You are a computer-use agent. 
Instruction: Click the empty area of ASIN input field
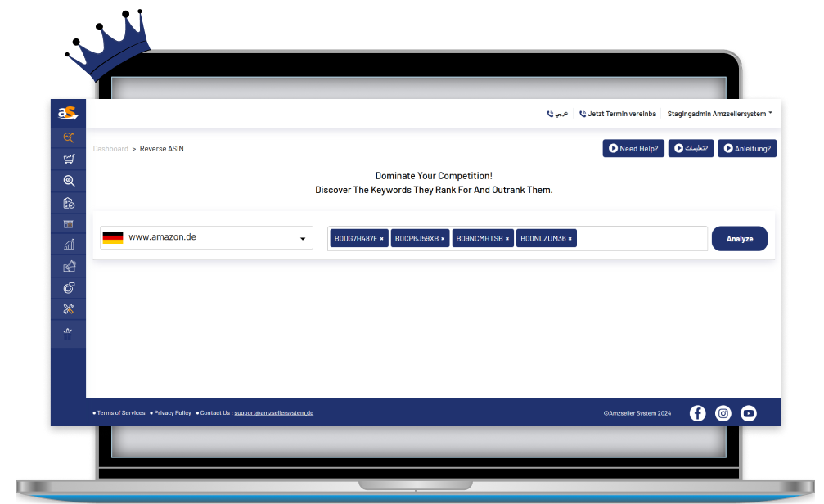[642, 239]
